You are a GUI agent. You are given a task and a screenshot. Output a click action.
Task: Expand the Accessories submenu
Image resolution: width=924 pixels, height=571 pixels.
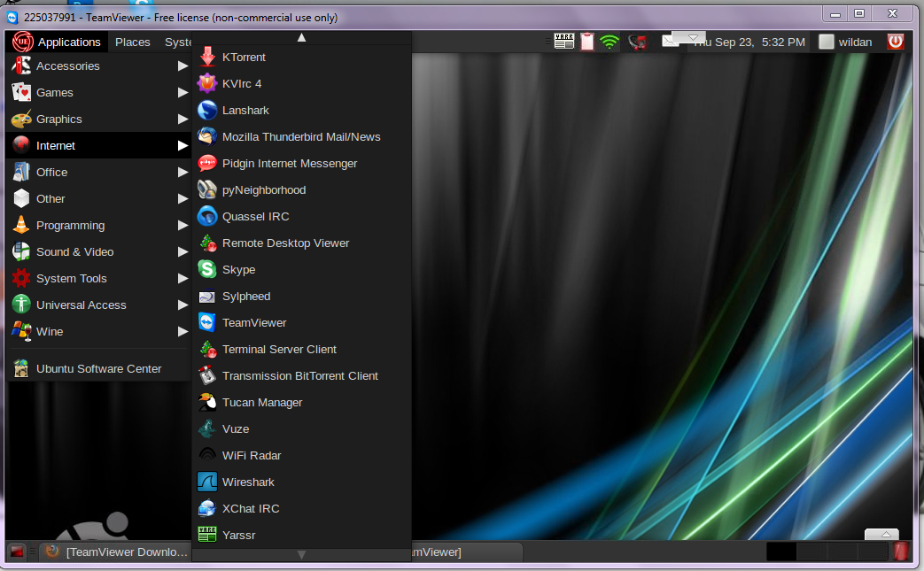[x=98, y=66]
